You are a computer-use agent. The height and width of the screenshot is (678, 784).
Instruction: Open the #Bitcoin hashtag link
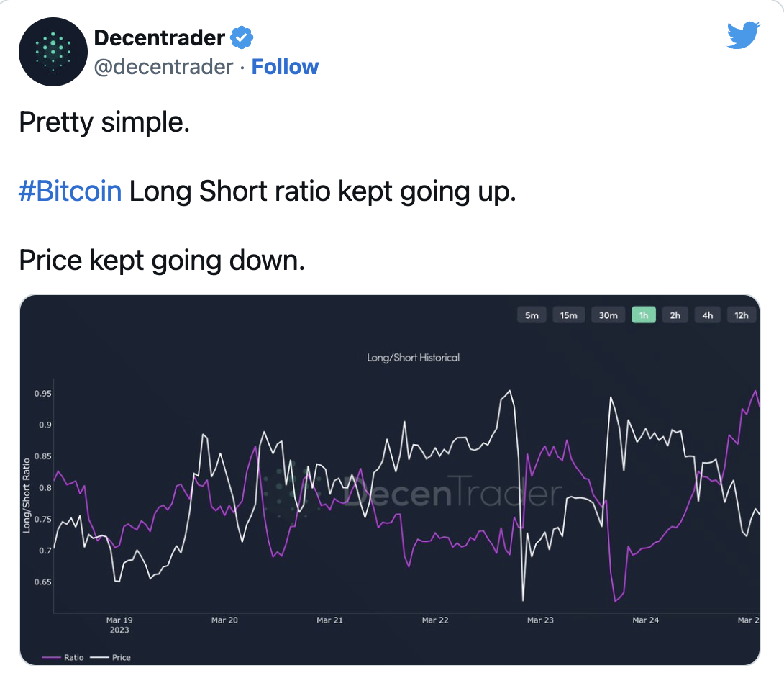point(70,192)
